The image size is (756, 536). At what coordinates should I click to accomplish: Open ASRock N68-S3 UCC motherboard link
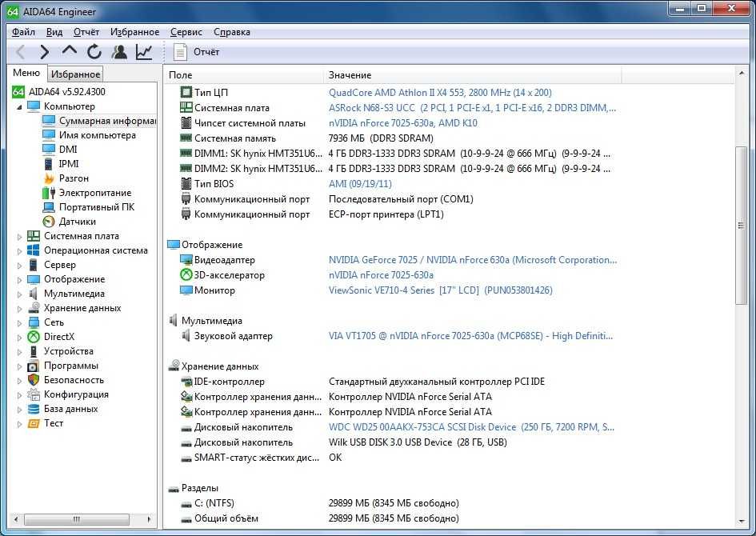pyautogui.click(x=473, y=108)
